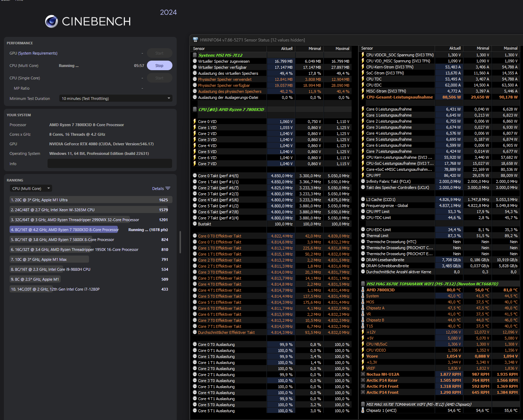Click the Arctic P14 Front 1.318 RPM row
The width and height of the screenshot is (523, 420).
440,386
